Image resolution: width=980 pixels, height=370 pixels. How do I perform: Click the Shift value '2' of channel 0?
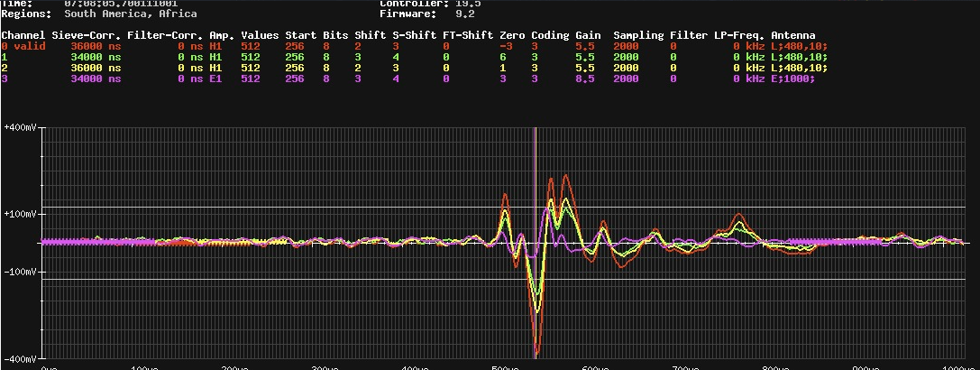tap(358, 46)
